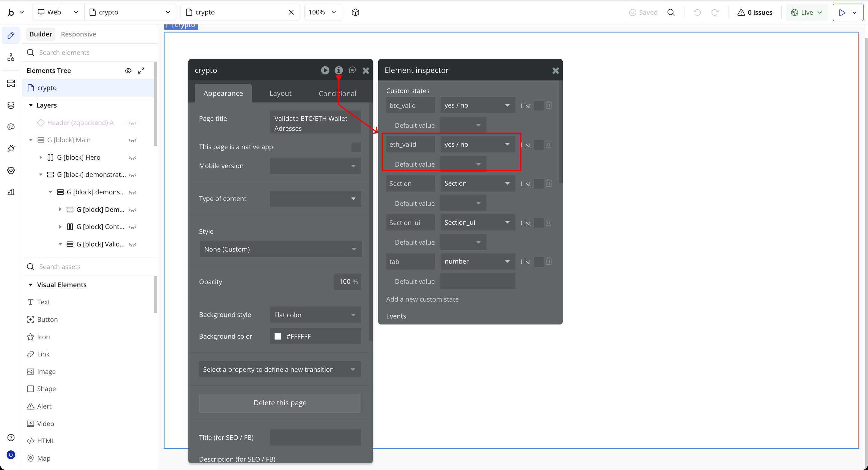Delete the btc_valid custom state trash icon
Image resolution: width=868 pixels, height=470 pixels.
coord(549,105)
